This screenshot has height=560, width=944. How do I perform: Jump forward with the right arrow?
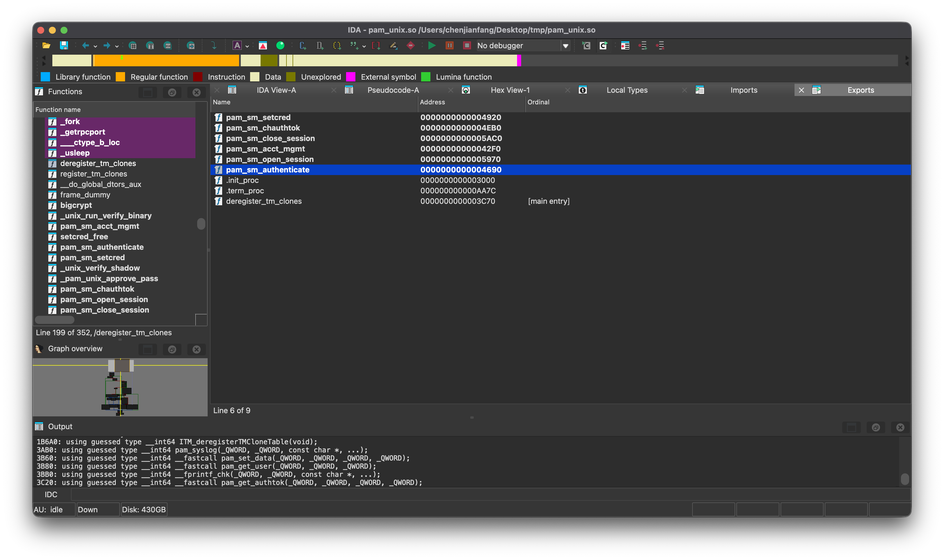(x=107, y=46)
